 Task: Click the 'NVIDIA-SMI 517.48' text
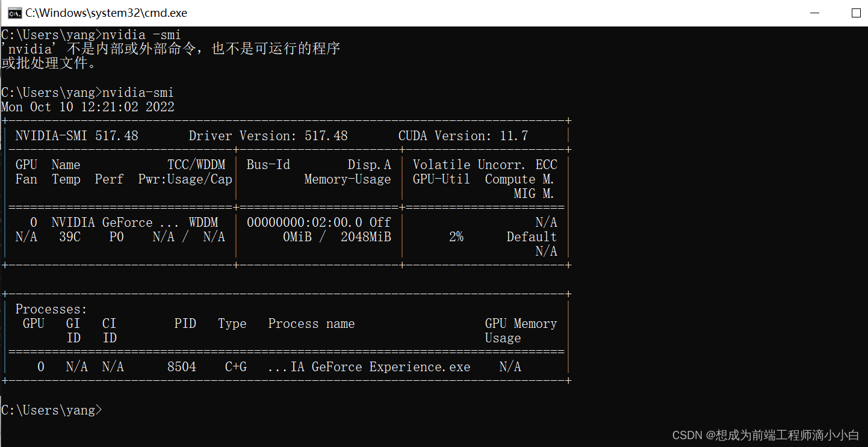(76, 136)
